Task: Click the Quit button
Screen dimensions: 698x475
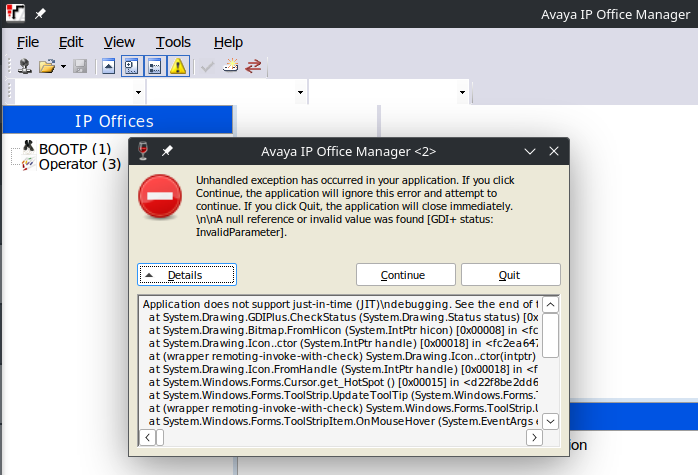Action: coord(511,275)
